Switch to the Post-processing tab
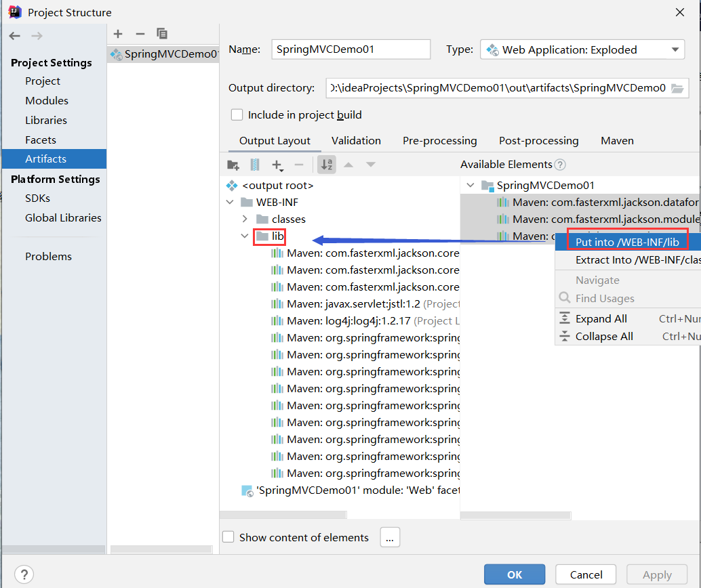Screen dimensions: 701x588 tap(539, 141)
